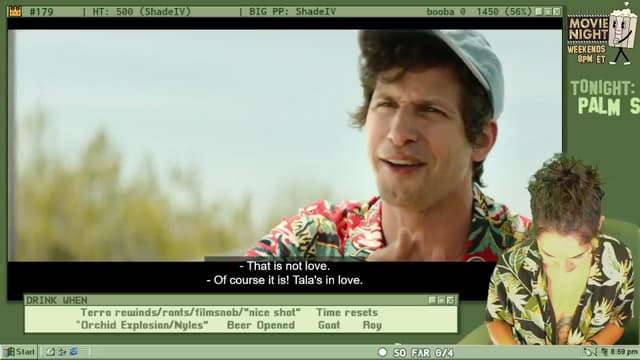Click the 'Goat' drink rule
640x360 pixels.
tap(329, 325)
